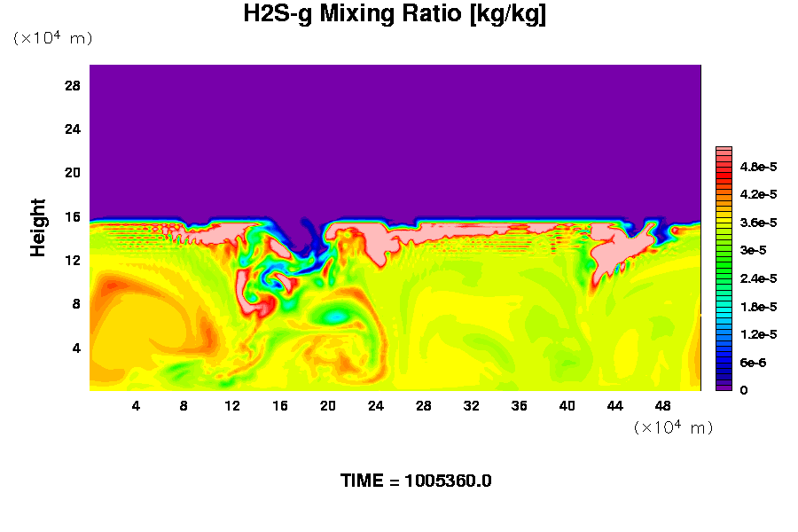Click the solid purple upper region of the plot
The height and width of the screenshot is (532, 798).
[x=395, y=133]
